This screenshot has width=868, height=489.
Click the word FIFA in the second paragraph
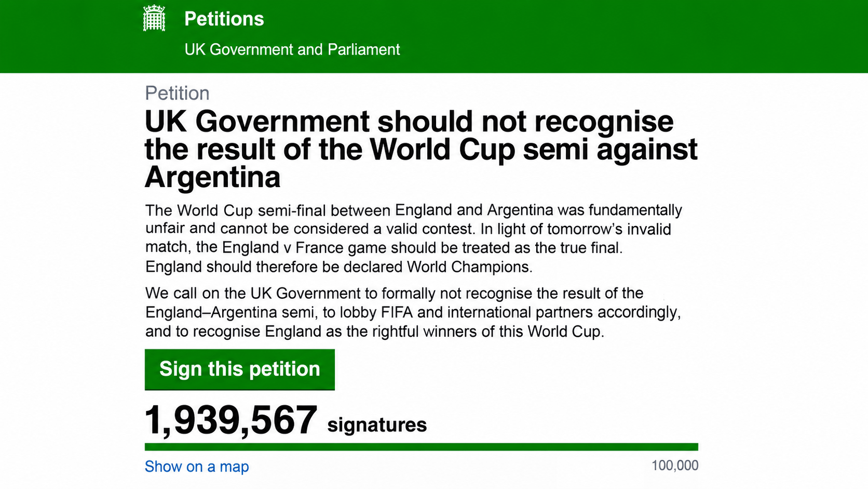pos(397,312)
